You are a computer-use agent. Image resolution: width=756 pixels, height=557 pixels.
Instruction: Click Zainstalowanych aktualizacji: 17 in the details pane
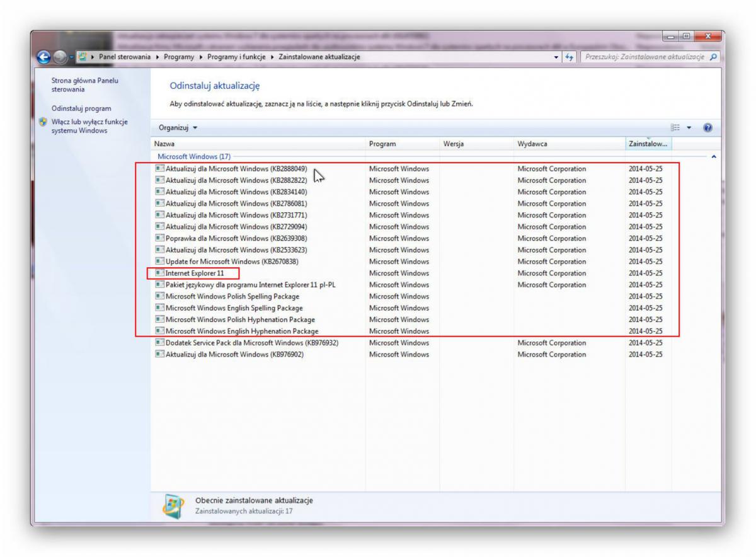(244, 511)
